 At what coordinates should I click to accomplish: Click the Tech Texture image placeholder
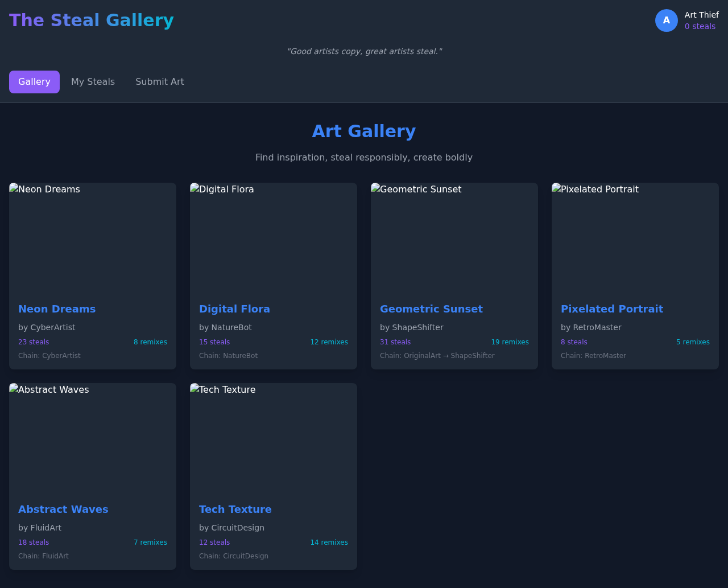point(274,438)
